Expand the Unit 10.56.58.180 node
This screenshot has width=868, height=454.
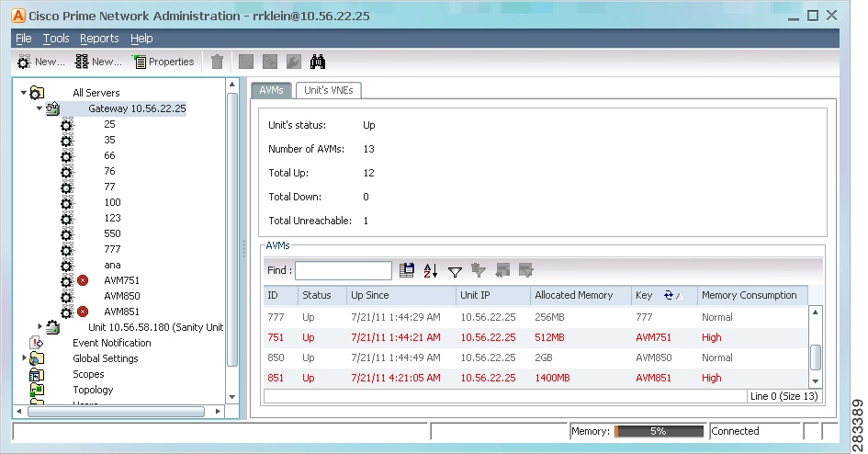39,326
